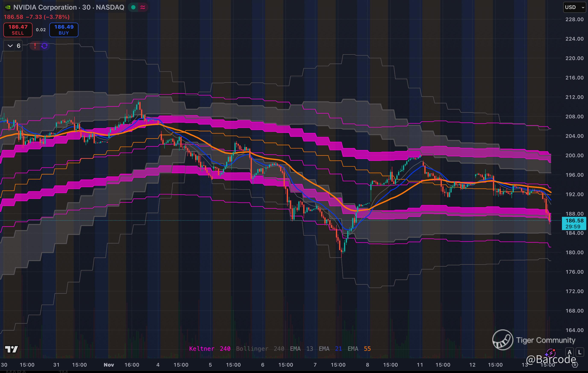The width and height of the screenshot is (588, 373).
Task: Toggle log scale with the L button
Action: pos(580,352)
